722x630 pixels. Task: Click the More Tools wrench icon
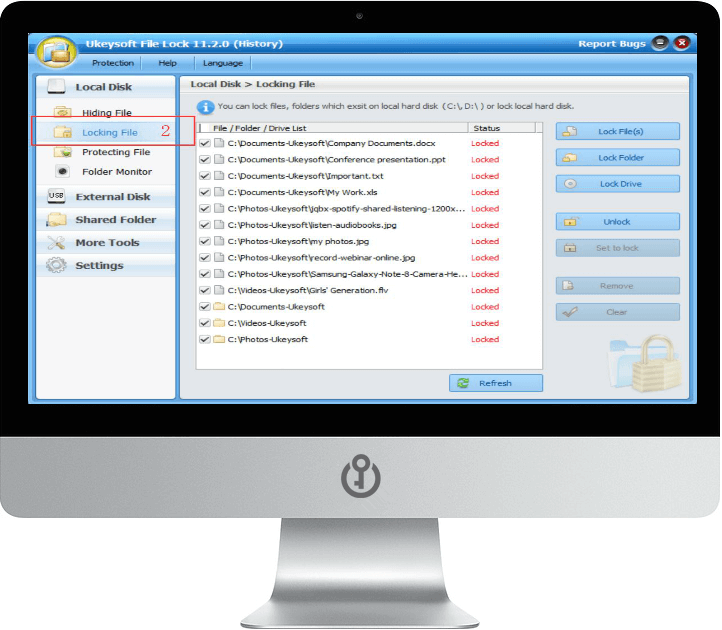[56, 242]
